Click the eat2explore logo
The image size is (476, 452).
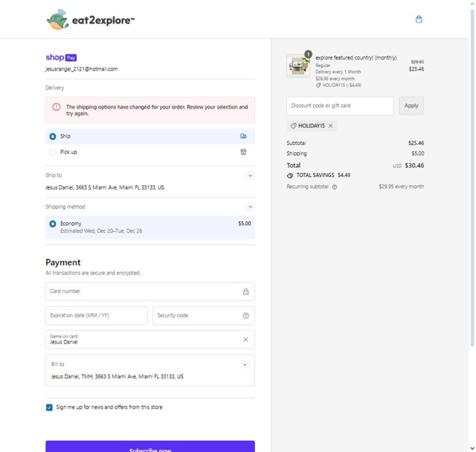pyautogui.click(x=91, y=20)
